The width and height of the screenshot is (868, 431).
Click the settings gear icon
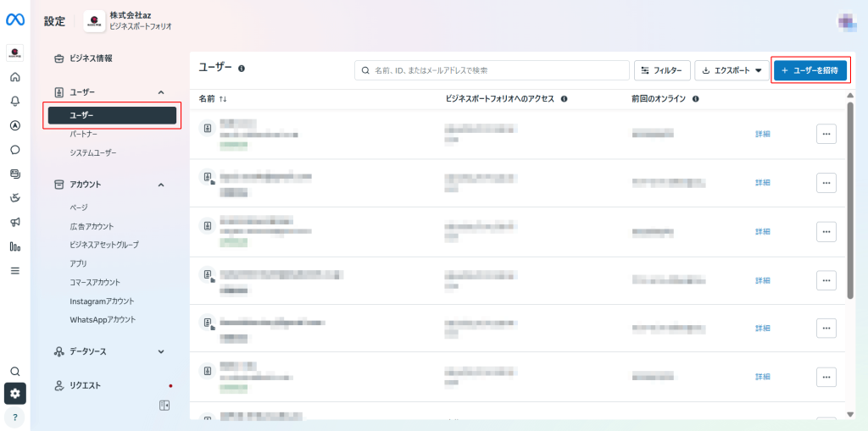click(14, 394)
